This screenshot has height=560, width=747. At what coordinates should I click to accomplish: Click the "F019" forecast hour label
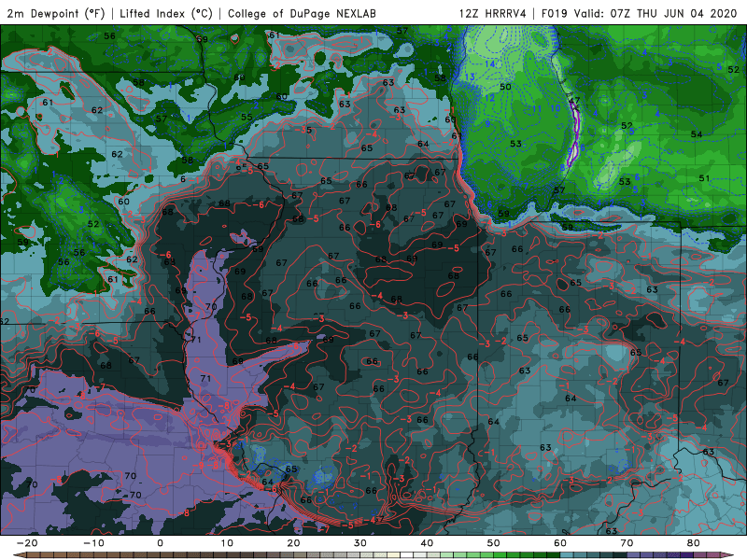tap(554, 13)
